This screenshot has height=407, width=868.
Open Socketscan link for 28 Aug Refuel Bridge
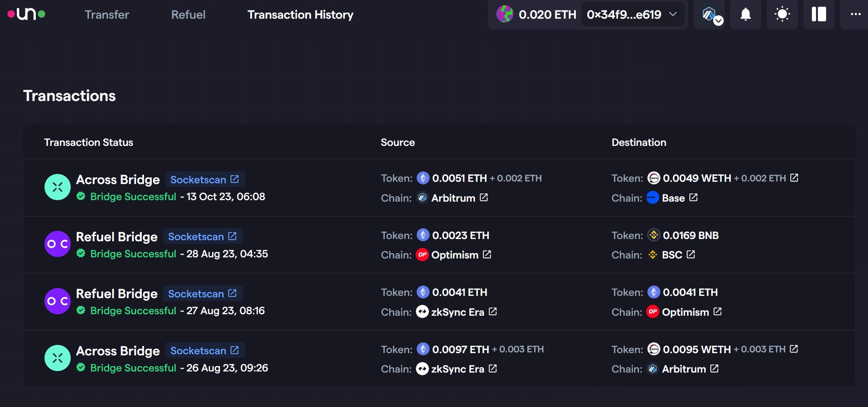coord(202,236)
